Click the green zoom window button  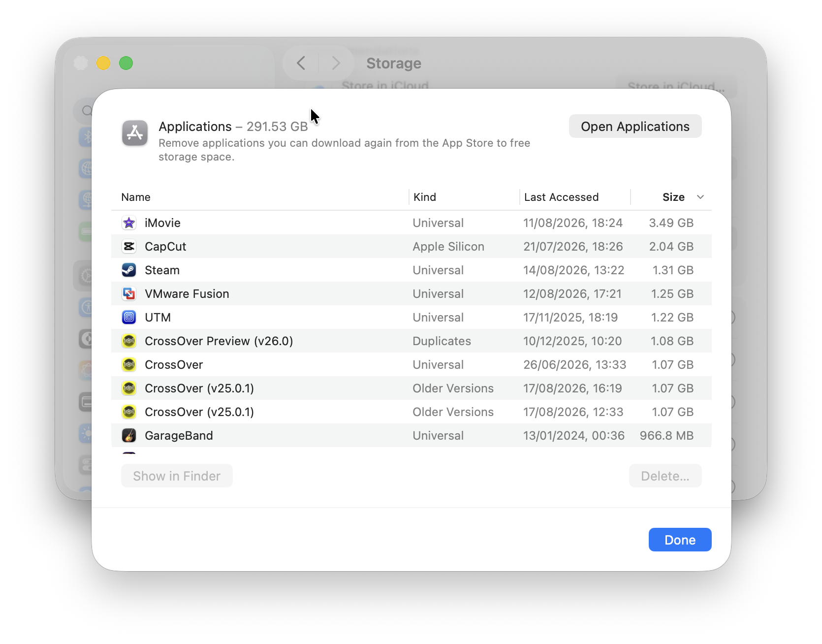click(126, 63)
